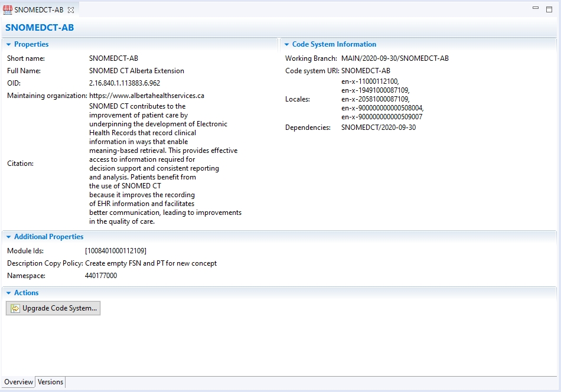The image size is (561, 392).
Task: Collapse the Properties section arrow
Action: click(8, 44)
